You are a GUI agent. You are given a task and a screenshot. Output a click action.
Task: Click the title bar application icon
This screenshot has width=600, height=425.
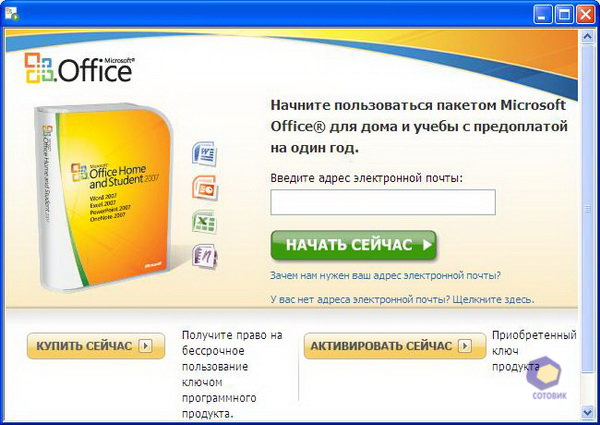(x=11, y=13)
